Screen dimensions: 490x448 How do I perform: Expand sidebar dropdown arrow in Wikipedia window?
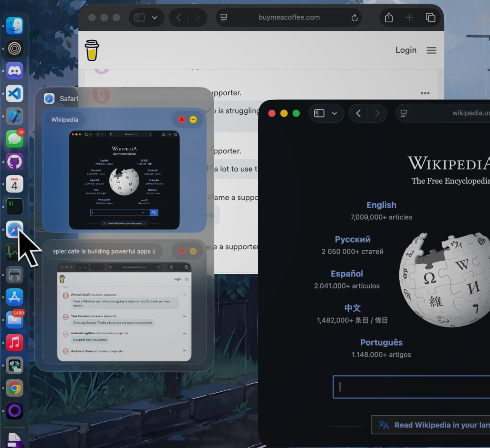tap(334, 113)
